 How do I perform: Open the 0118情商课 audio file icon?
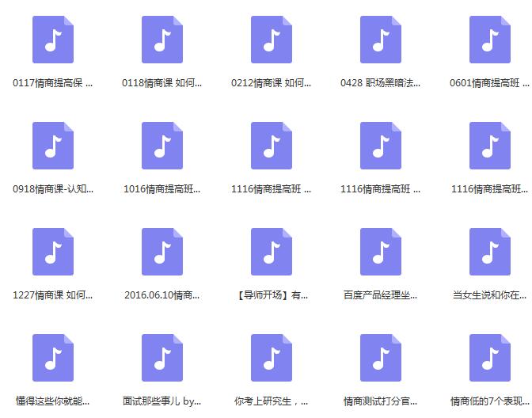[162, 40]
